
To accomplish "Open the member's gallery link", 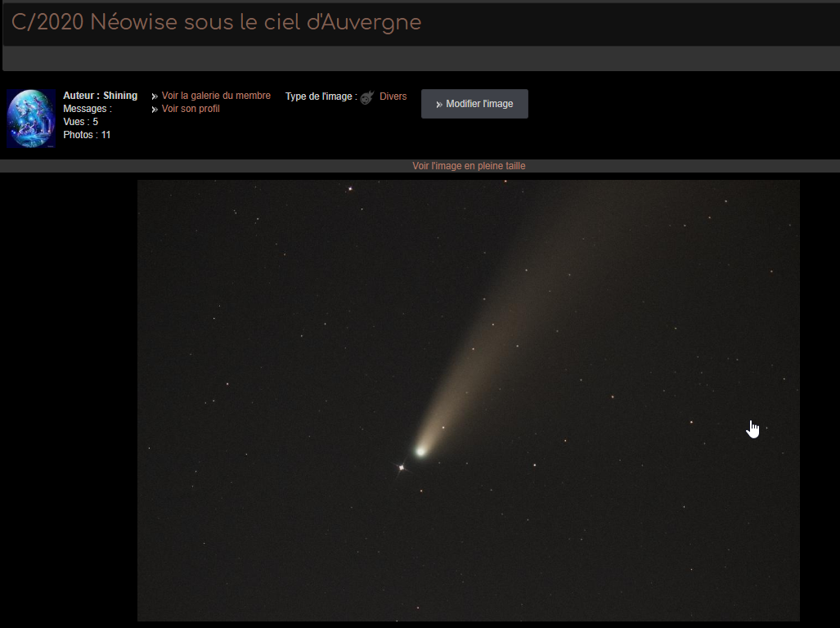I will [x=216, y=96].
